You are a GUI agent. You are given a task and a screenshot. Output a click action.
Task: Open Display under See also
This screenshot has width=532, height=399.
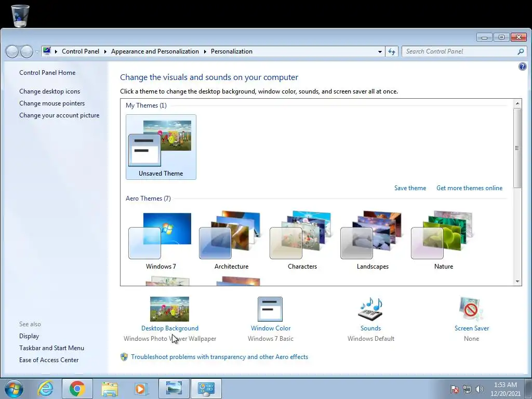(29, 336)
